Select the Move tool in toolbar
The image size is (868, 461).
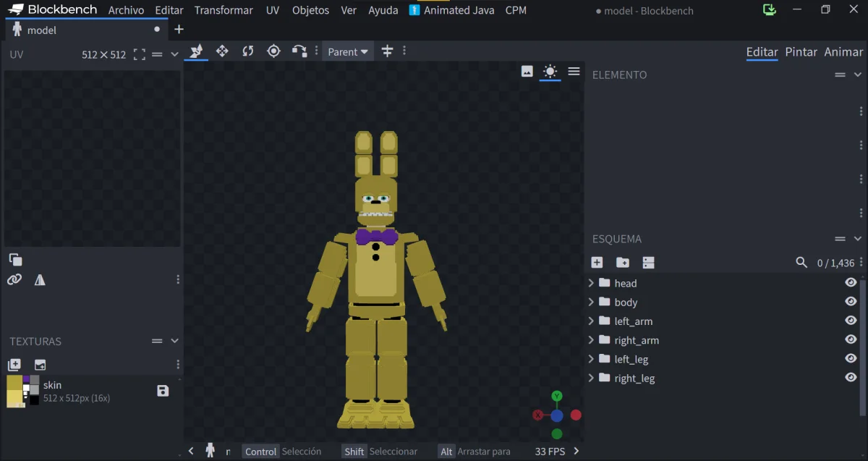tap(196, 51)
